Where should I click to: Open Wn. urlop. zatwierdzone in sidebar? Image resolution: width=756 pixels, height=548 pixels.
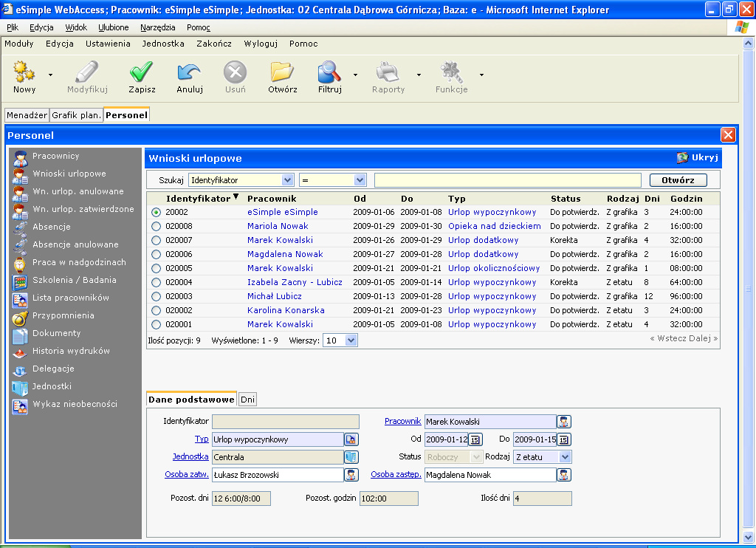point(83,209)
